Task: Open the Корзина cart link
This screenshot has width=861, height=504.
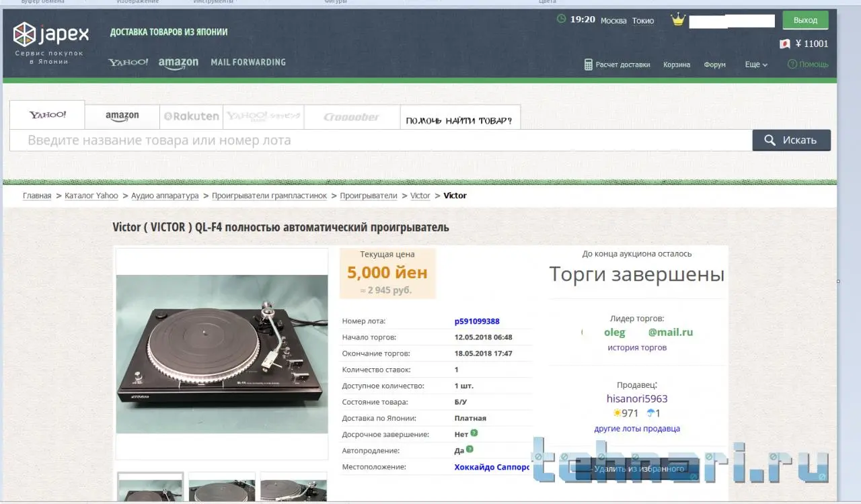Action: (677, 65)
